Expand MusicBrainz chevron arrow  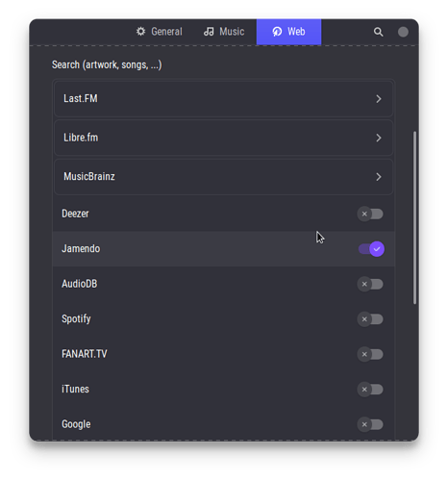pyautogui.click(x=379, y=177)
